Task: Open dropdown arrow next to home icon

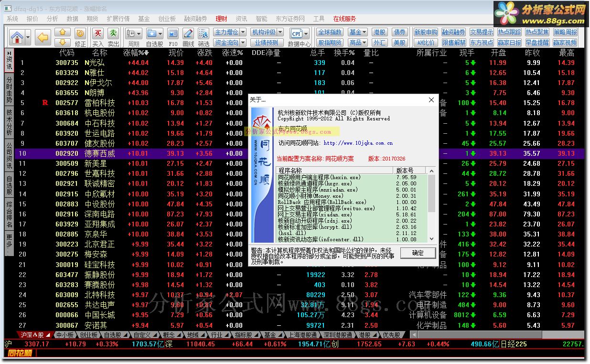Action: coord(28,37)
